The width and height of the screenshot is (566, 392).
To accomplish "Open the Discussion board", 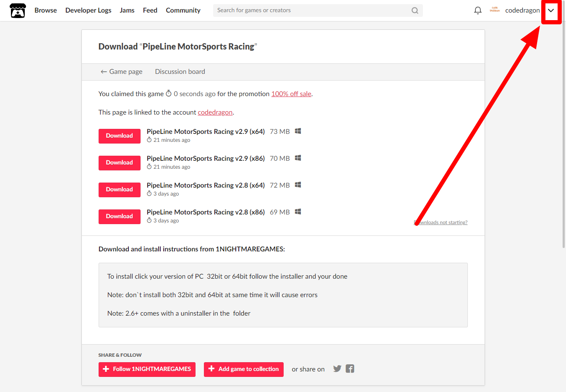I will coord(180,72).
